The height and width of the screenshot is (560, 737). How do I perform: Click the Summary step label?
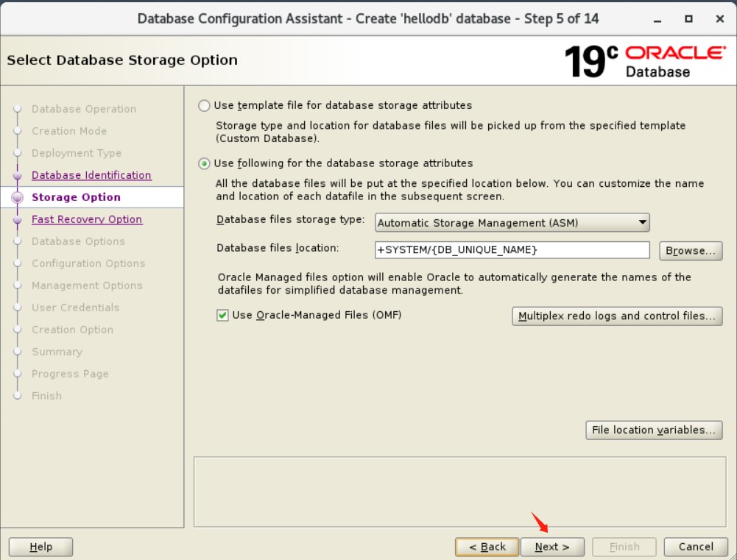57,352
